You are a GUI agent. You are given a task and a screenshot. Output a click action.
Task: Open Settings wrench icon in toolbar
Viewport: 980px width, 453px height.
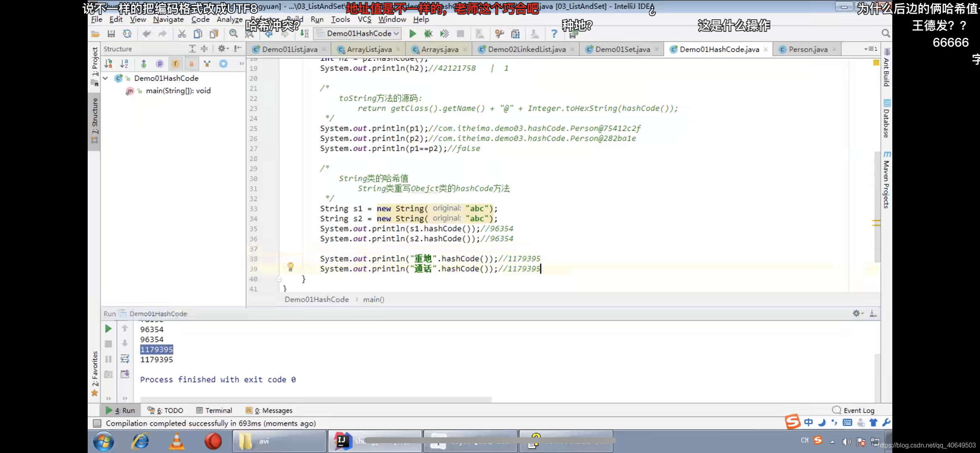pos(499,34)
